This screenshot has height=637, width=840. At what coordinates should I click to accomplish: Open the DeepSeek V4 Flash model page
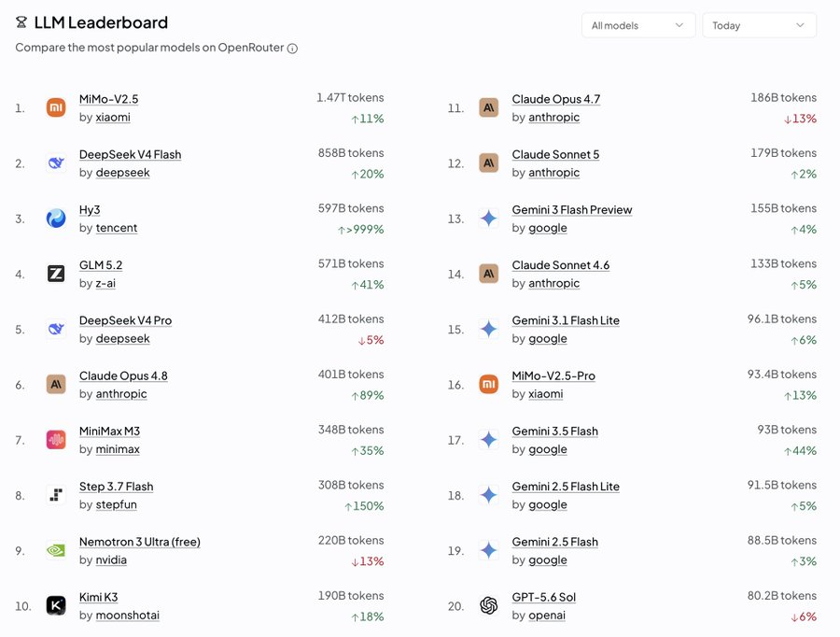130,154
